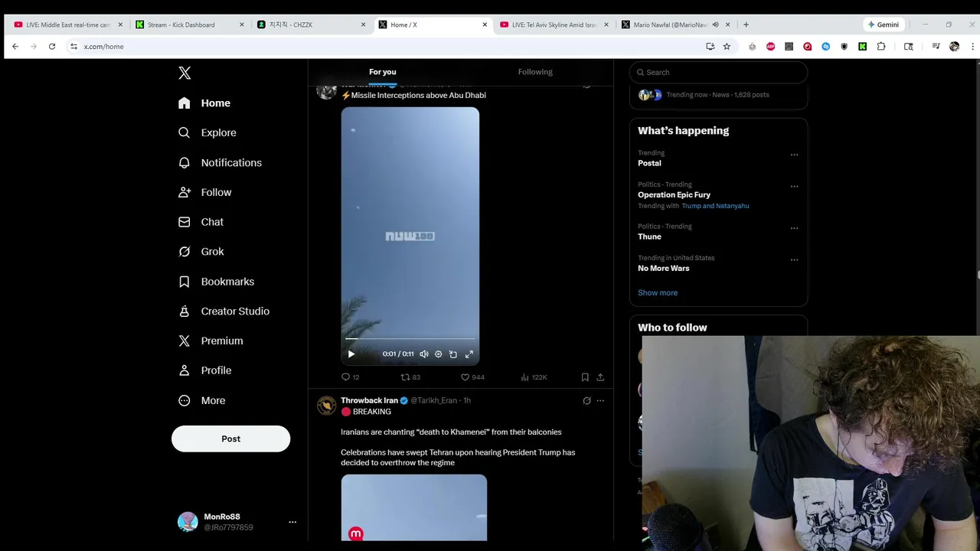Repost the Abu Dhabi post (83 reposts)
Screen dimensions: 980x551
[x=411, y=377]
